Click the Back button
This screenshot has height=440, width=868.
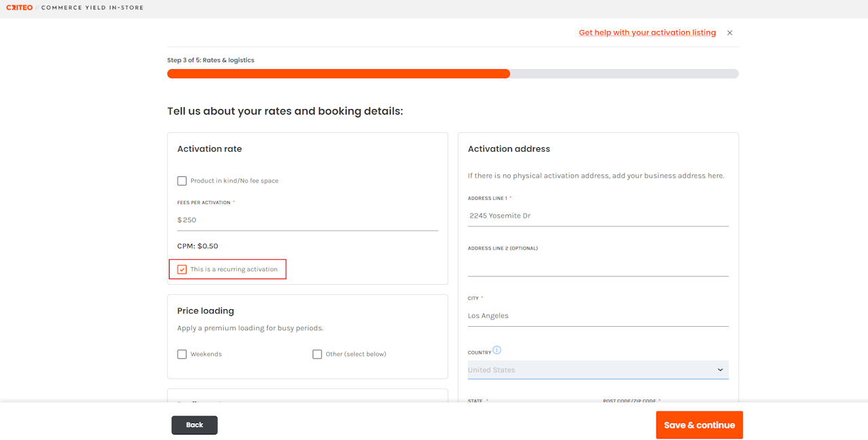tap(195, 425)
